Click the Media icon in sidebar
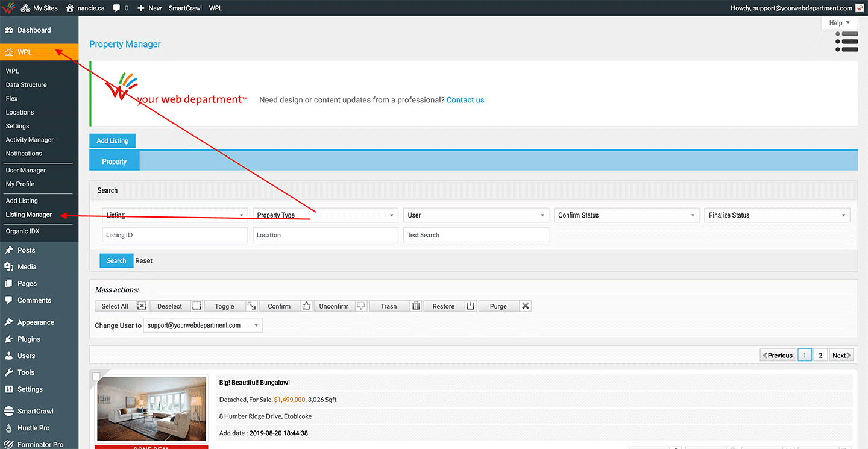 pos(8,267)
